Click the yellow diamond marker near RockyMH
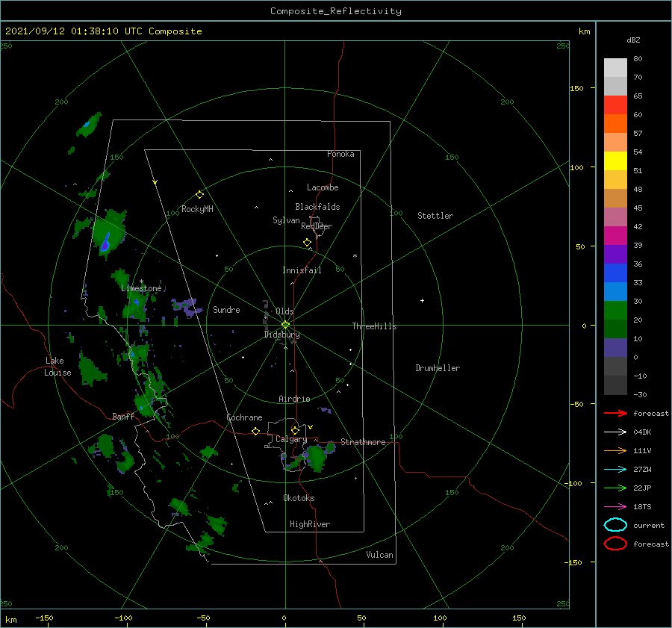The width and height of the screenshot is (672, 628). (199, 195)
